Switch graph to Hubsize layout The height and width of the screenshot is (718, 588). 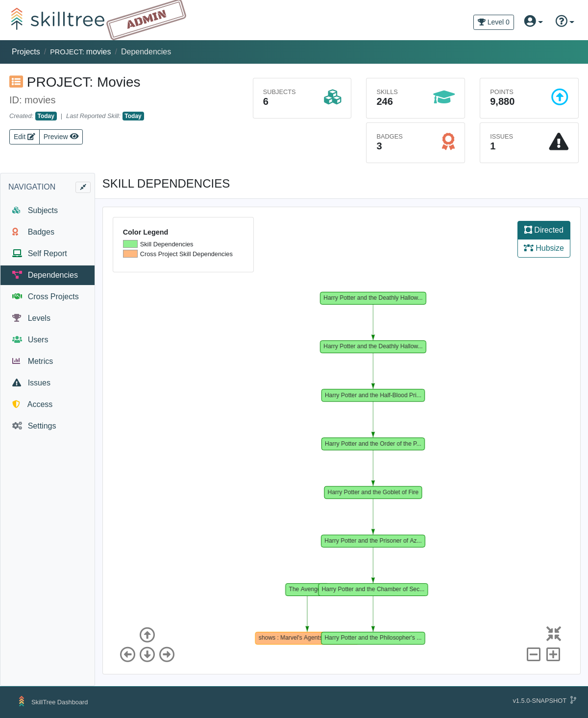[544, 248]
